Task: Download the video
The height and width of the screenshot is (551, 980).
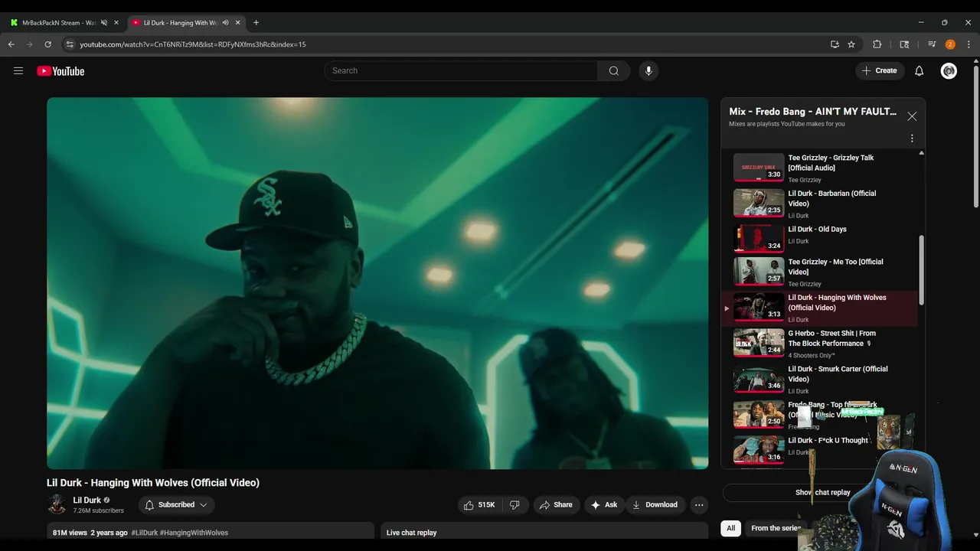Action: (655, 504)
